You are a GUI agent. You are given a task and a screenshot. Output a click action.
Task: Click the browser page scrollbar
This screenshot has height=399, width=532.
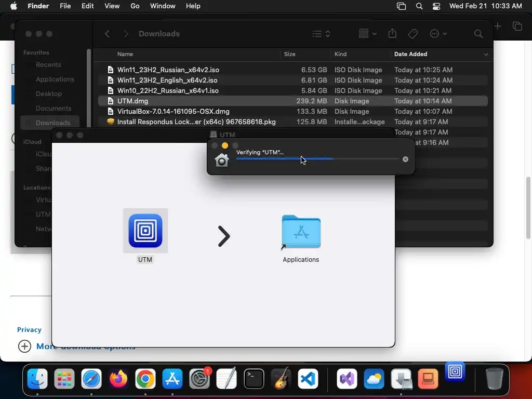click(x=528, y=208)
